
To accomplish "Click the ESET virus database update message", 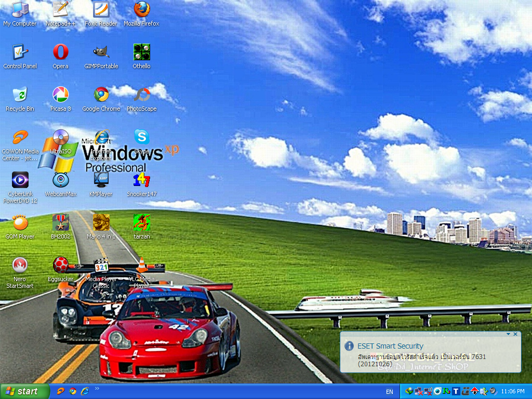I will (x=422, y=361).
